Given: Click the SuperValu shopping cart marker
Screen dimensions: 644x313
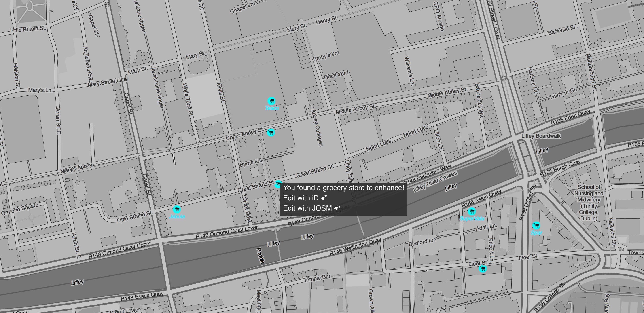Looking at the screenshot, I should point(472,211).
